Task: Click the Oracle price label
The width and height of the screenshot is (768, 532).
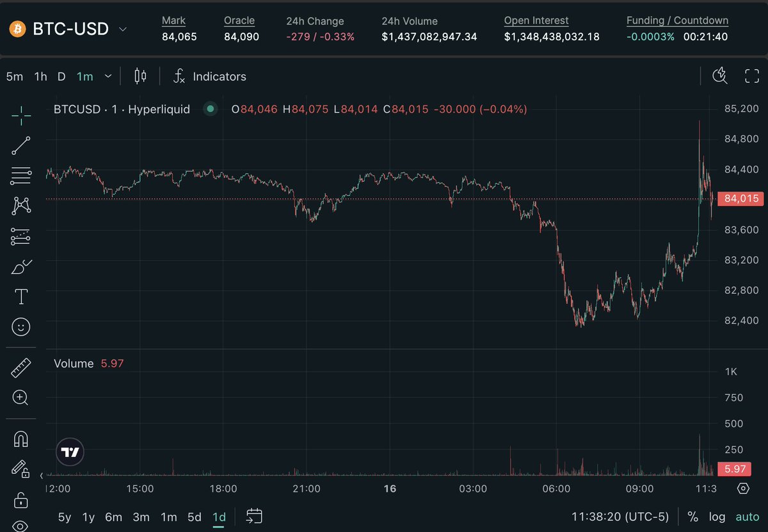Action: coord(239,21)
